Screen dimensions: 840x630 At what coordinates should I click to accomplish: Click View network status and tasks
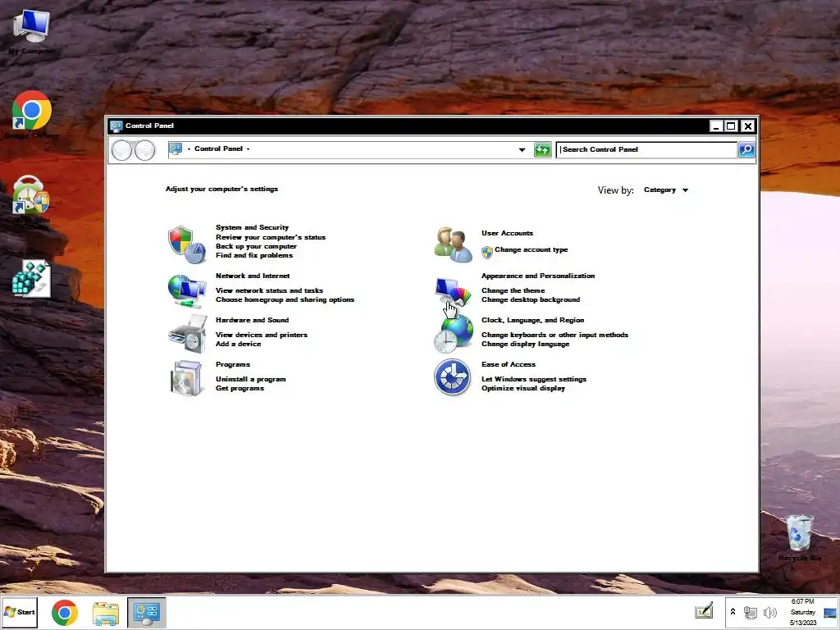coord(269,290)
